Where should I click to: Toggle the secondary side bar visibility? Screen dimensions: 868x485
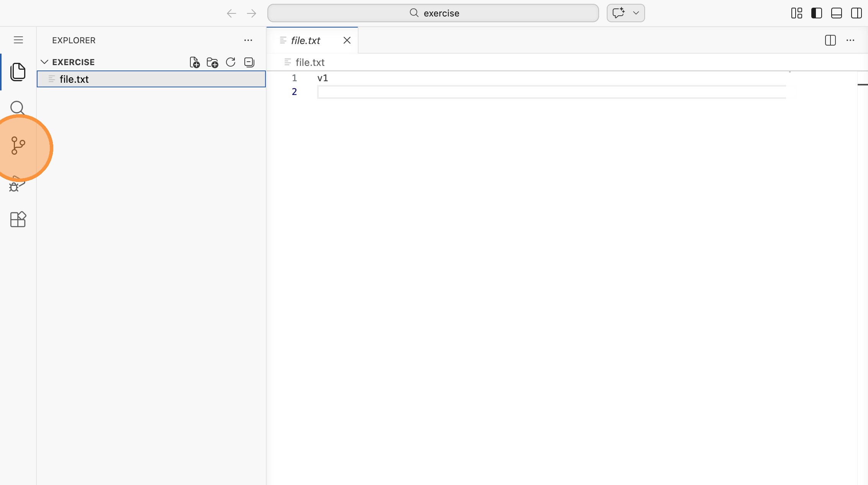(x=856, y=13)
